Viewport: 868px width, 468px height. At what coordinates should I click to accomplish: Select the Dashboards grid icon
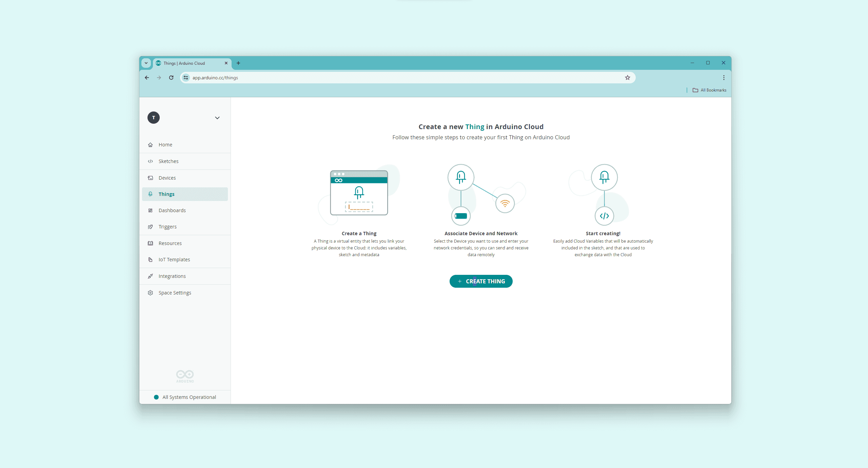[151, 210]
